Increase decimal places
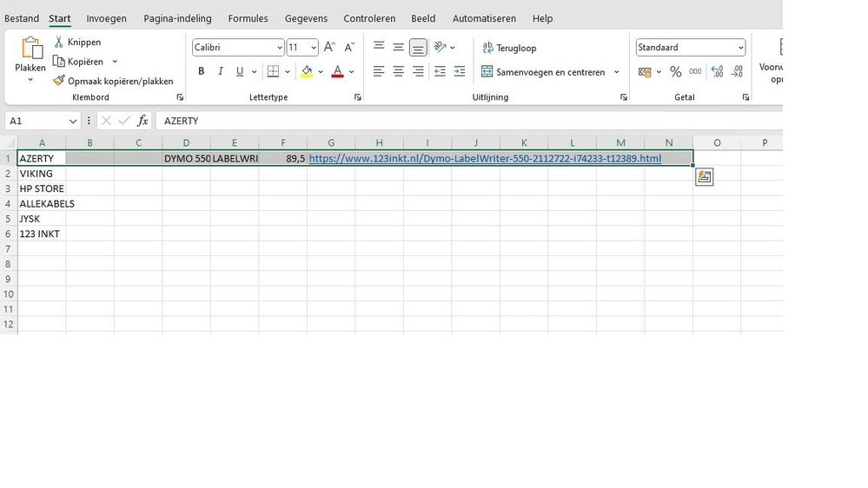868x488 pixels. click(718, 72)
